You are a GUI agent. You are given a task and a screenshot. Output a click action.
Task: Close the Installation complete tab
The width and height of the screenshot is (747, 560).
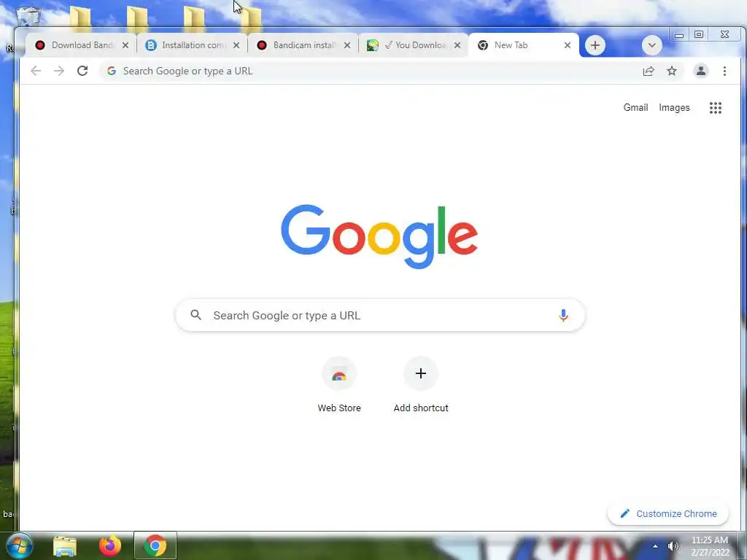click(236, 45)
